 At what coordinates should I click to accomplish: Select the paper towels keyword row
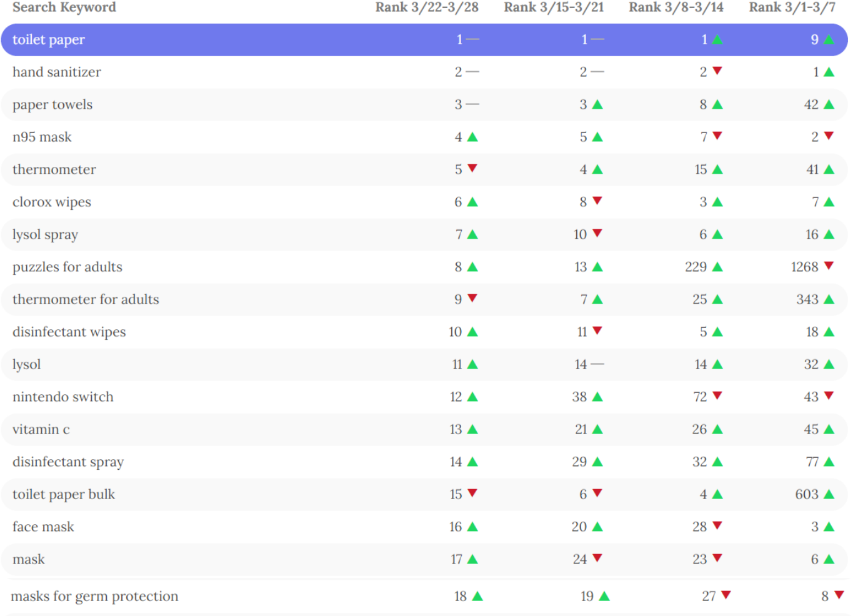pyautogui.click(x=52, y=104)
